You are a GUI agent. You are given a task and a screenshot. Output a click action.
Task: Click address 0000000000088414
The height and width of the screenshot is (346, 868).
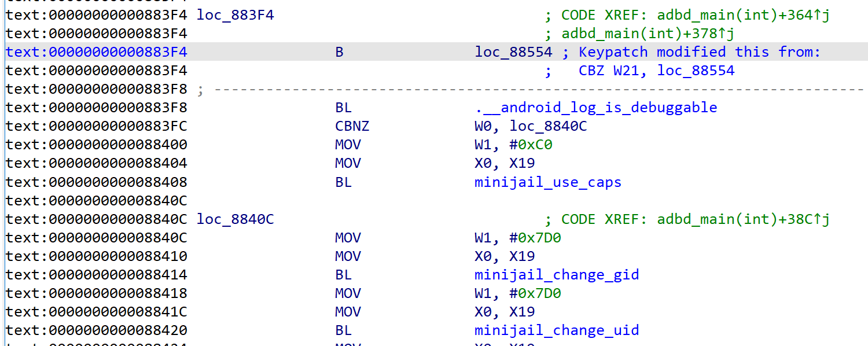point(118,275)
